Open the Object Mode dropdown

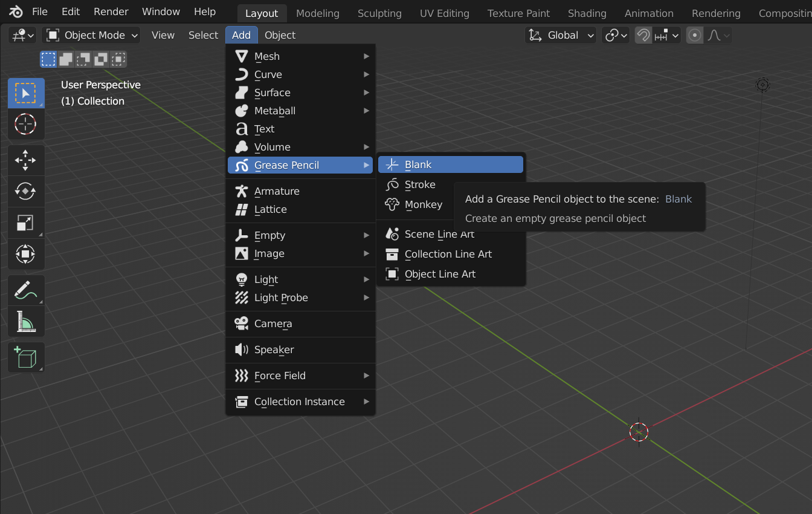(91, 35)
